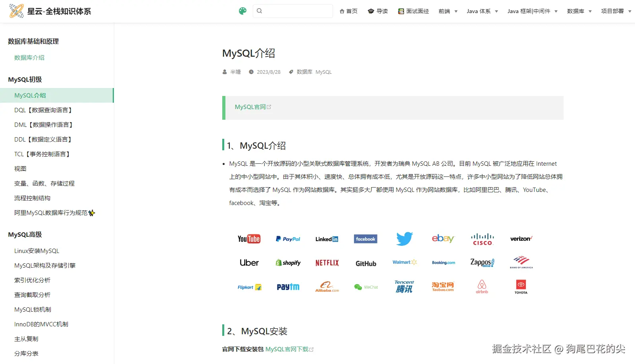Screen dimensions: 635x364
Task: Click the author name 半塘
Action: coord(236,72)
